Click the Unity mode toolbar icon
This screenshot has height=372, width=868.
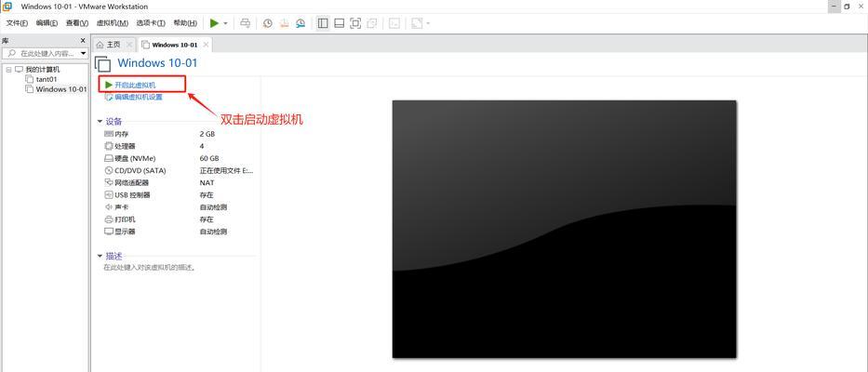372,23
